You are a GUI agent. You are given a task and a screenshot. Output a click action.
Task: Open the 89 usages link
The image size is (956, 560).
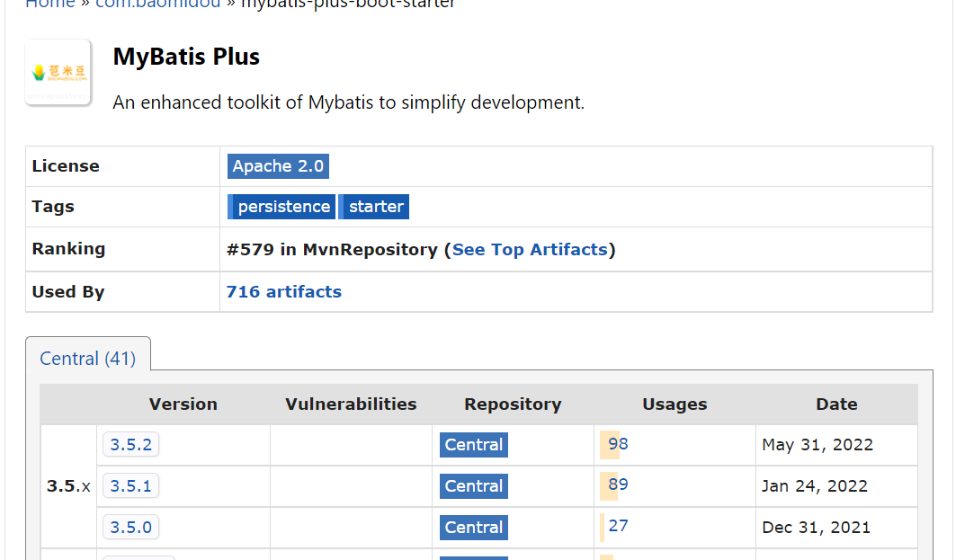(618, 484)
